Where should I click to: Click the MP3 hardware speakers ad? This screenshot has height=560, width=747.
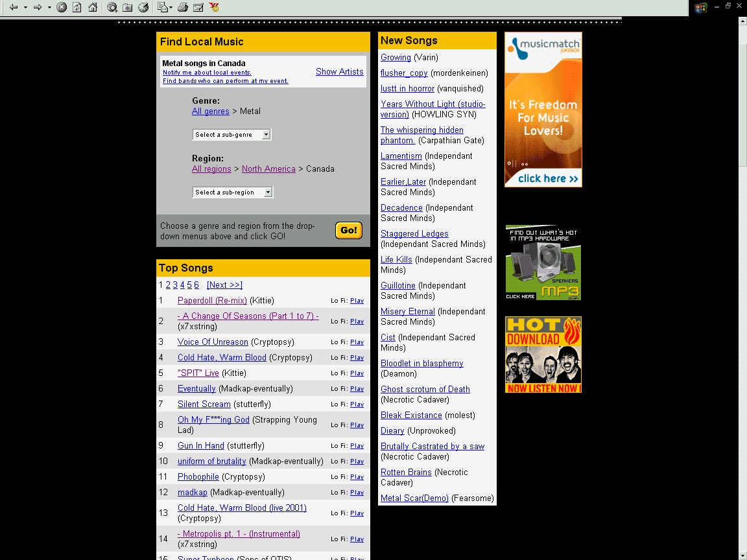543,262
